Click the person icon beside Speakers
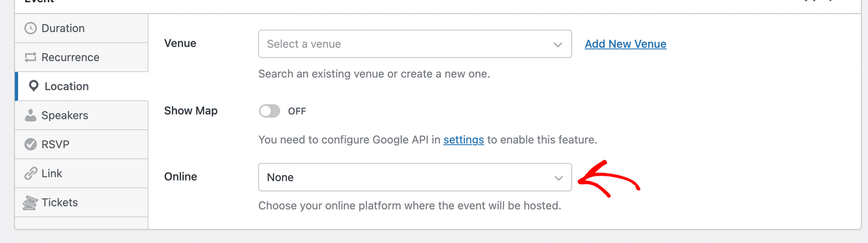This screenshot has width=868, height=243. (x=31, y=115)
